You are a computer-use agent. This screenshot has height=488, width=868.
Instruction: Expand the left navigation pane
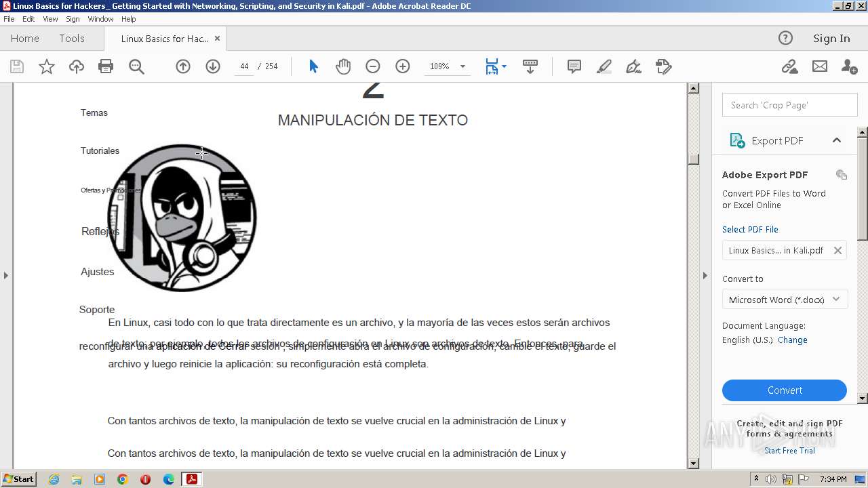6,275
